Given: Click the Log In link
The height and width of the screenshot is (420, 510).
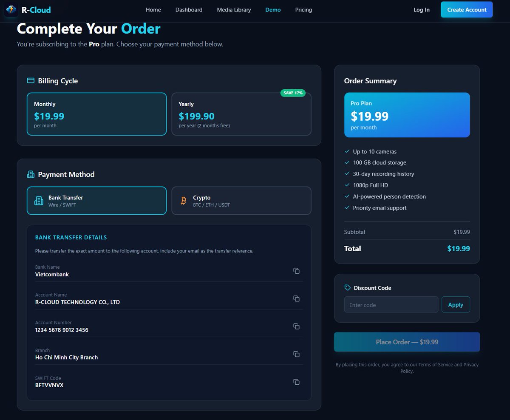Looking at the screenshot, I should coord(422,10).
